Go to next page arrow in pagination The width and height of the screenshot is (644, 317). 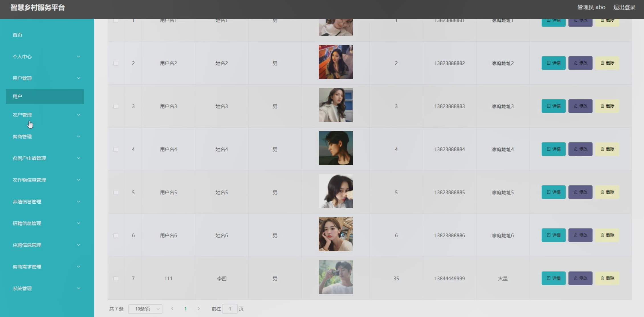[199, 308]
